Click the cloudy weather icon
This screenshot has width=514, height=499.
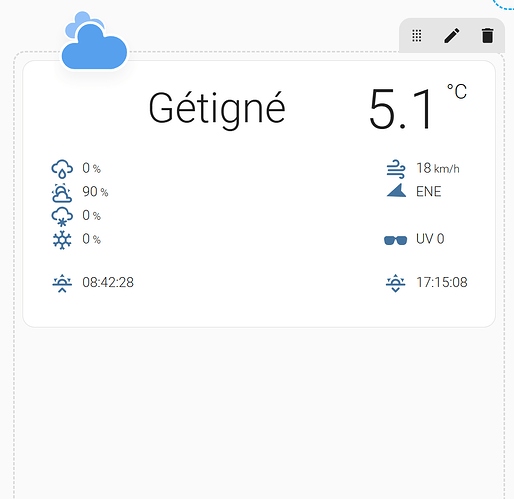pyautogui.click(x=95, y=41)
